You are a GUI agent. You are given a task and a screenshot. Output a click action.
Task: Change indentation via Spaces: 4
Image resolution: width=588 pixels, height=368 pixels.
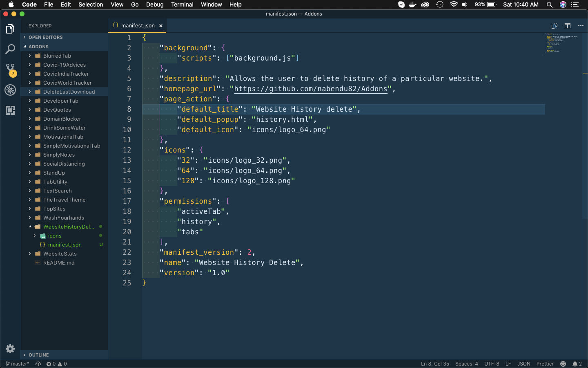[x=467, y=364]
